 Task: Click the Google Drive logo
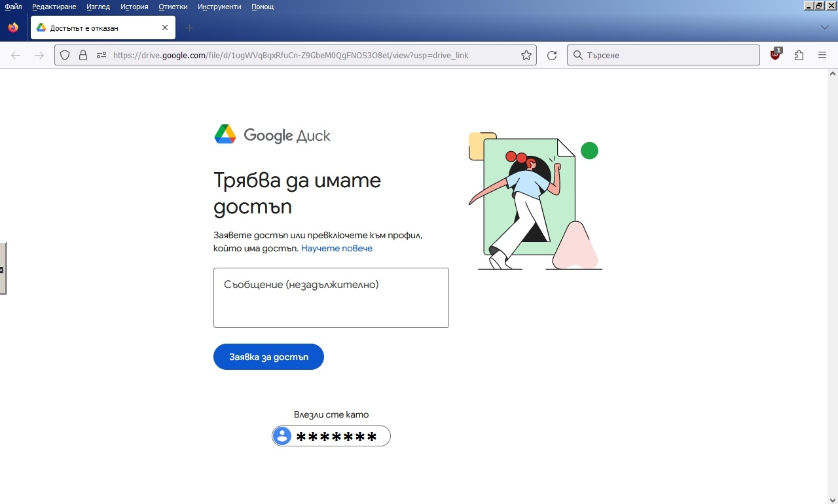[x=272, y=135]
